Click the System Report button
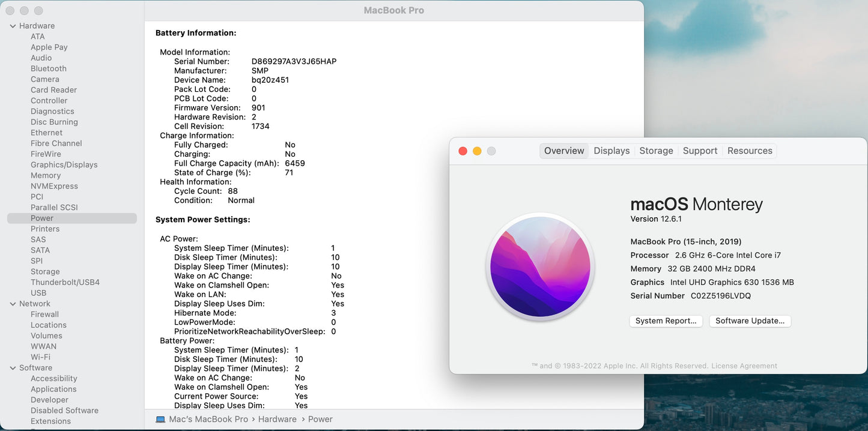 point(666,321)
